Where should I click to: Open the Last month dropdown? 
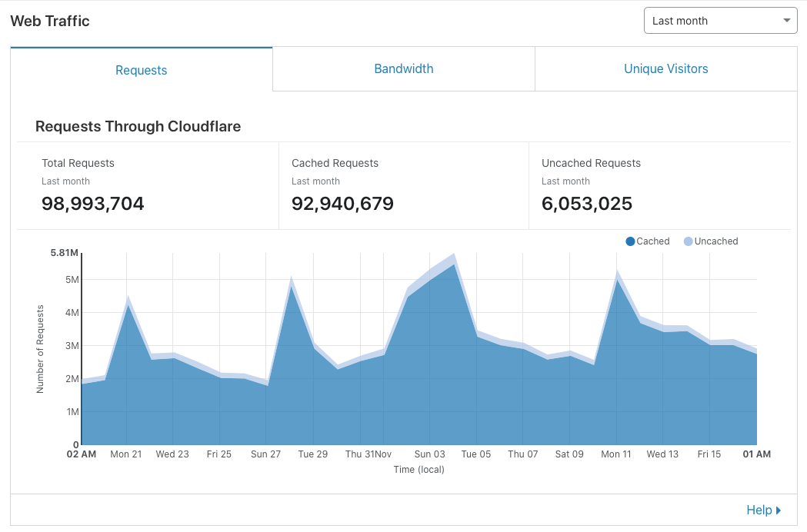tap(720, 21)
